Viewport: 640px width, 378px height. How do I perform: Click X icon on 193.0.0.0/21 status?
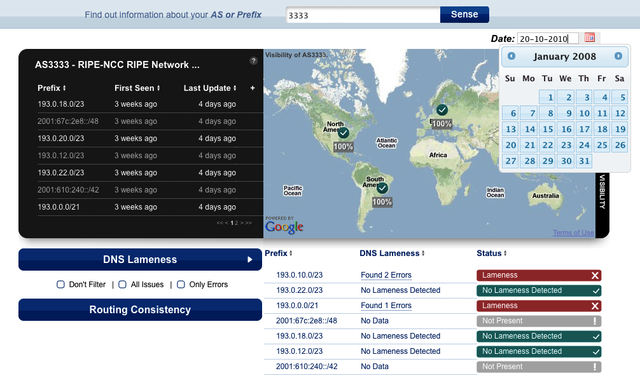[x=595, y=306]
